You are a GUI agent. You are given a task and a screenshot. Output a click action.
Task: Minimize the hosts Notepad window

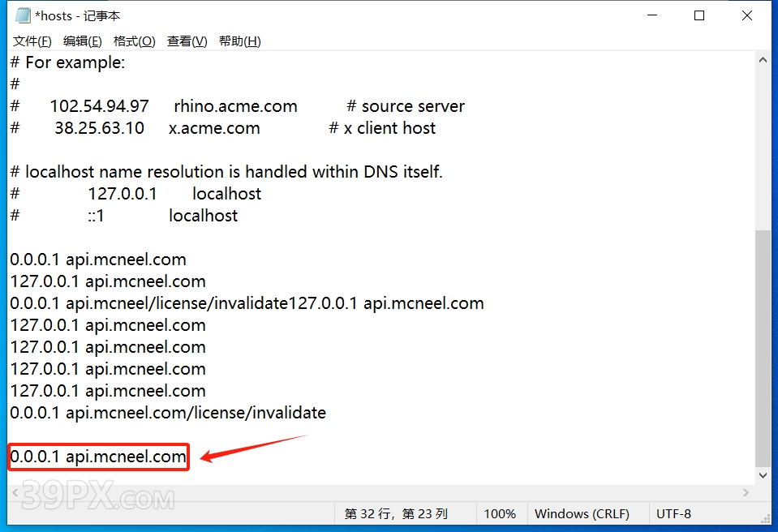tap(652, 15)
